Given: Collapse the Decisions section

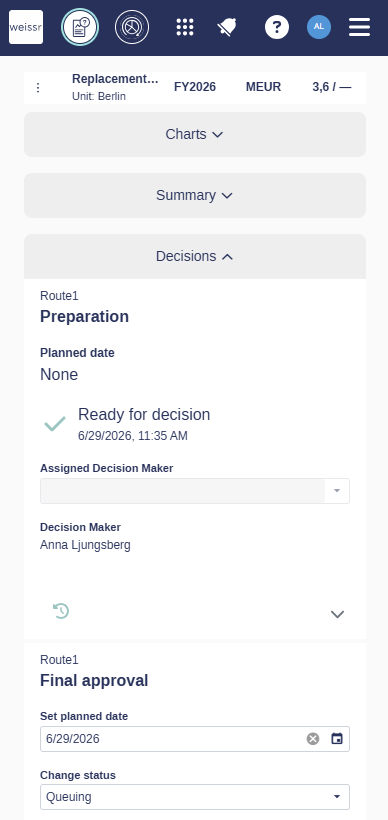Looking at the screenshot, I should pos(195,256).
